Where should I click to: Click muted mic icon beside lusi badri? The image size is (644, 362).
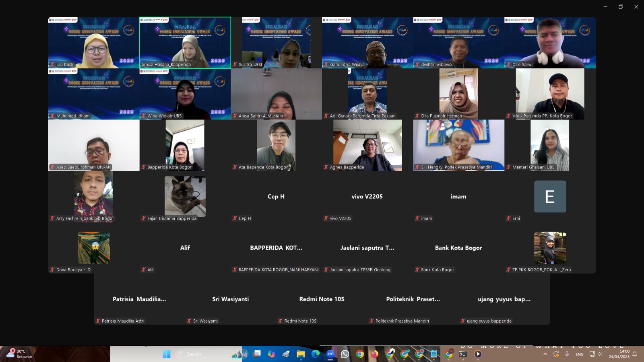52,64
